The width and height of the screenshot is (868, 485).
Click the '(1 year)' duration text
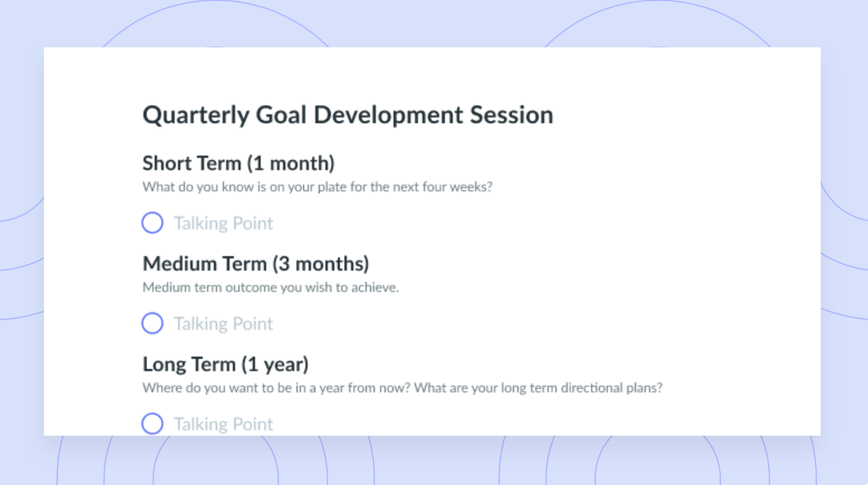click(x=275, y=365)
